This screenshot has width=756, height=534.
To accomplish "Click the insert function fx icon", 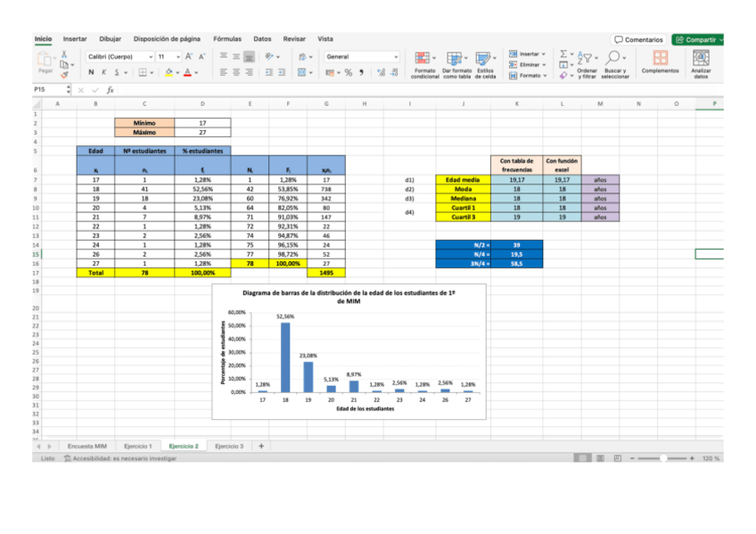I will [x=110, y=90].
